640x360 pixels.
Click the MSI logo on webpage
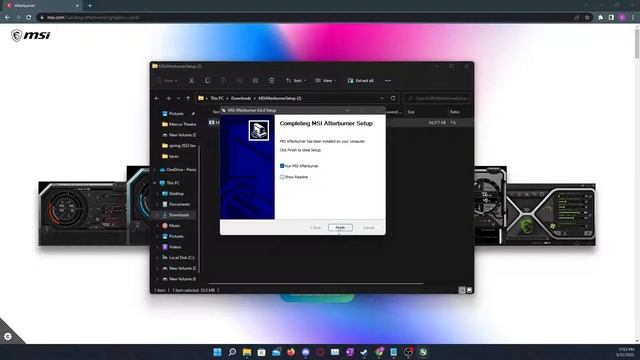pyautogui.click(x=31, y=36)
